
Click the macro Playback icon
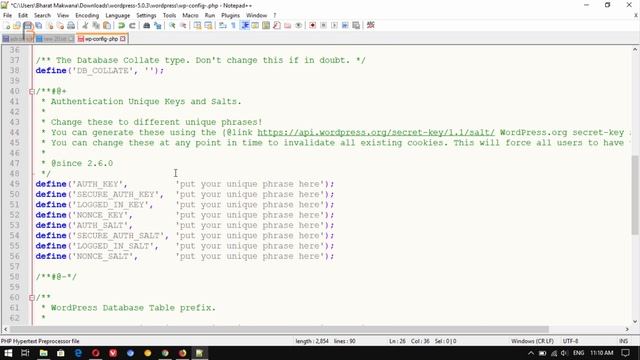pos(334,25)
